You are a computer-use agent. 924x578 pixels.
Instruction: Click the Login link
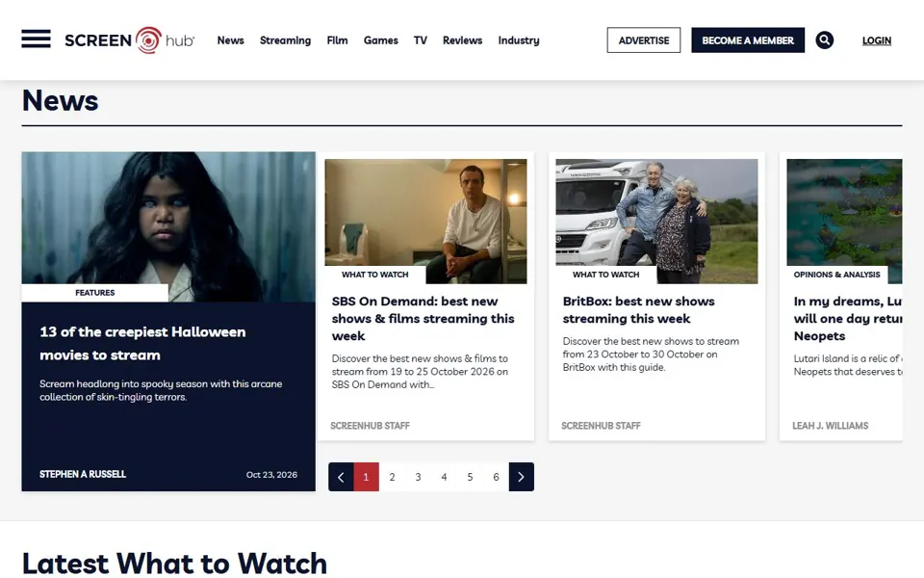[x=876, y=40]
